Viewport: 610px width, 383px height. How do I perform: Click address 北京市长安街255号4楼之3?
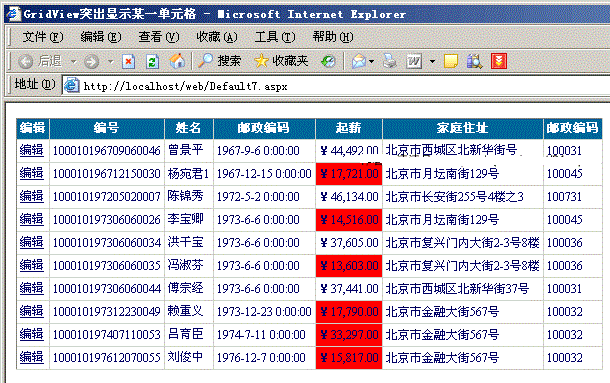click(463, 197)
